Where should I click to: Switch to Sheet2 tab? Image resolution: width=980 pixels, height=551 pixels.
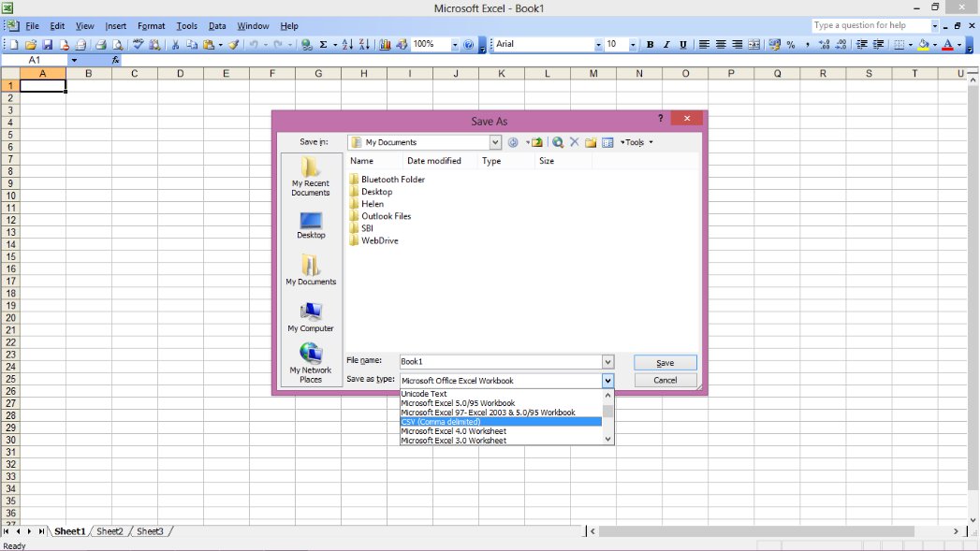(x=109, y=530)
